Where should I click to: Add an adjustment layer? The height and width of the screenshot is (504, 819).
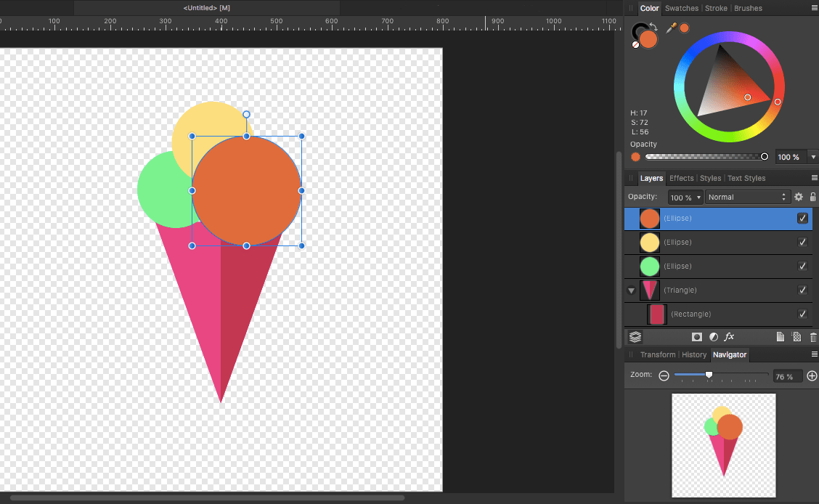(713, 337)
